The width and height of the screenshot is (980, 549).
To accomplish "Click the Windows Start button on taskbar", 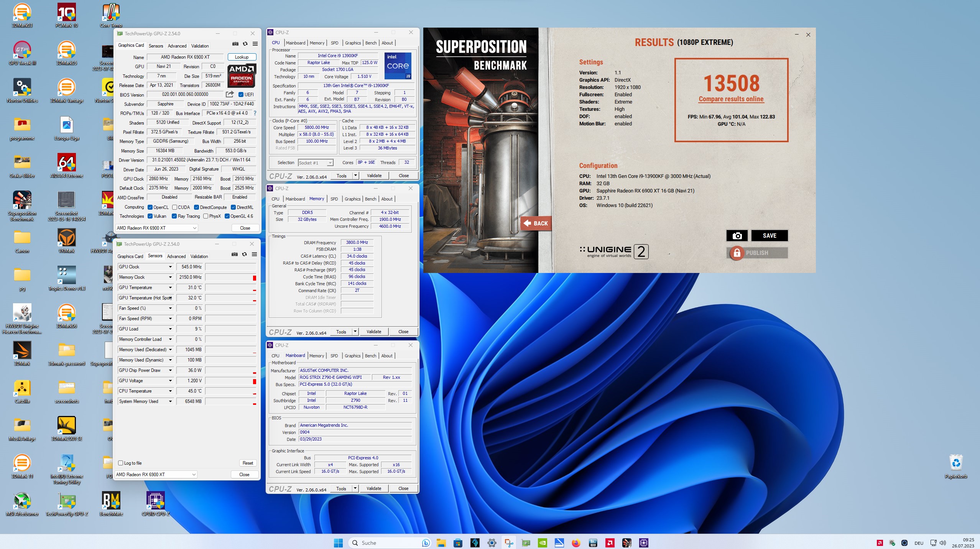I will 338,543.
